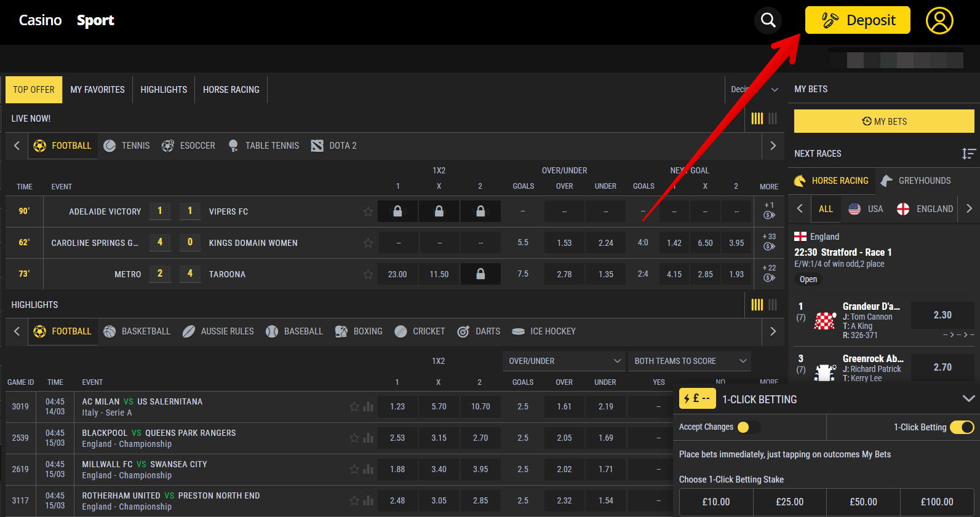This screenshot has height=517, width=980.
Task: Choose £10.00 as 1-click stake
Action: point(716,502)
